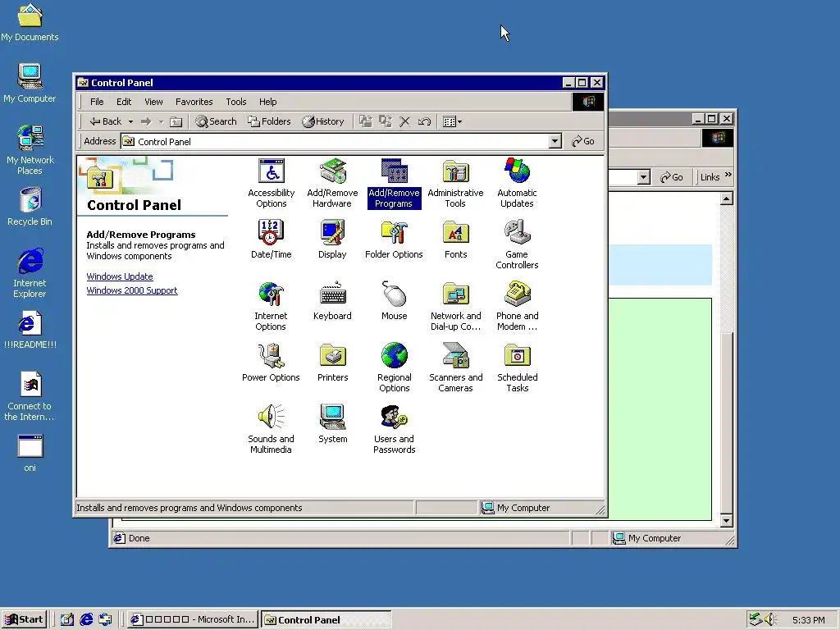Open Users and Passwords applet
This screenshot has width=840, height=630.
(x=394, y=430)
